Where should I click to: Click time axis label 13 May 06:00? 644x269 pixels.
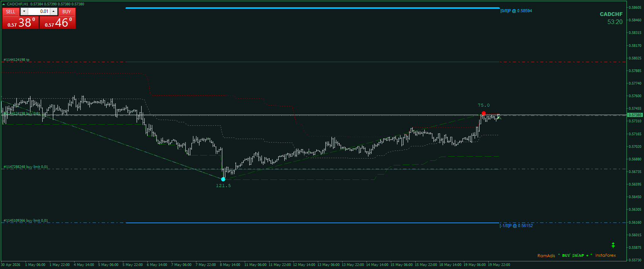pos(328,265)
